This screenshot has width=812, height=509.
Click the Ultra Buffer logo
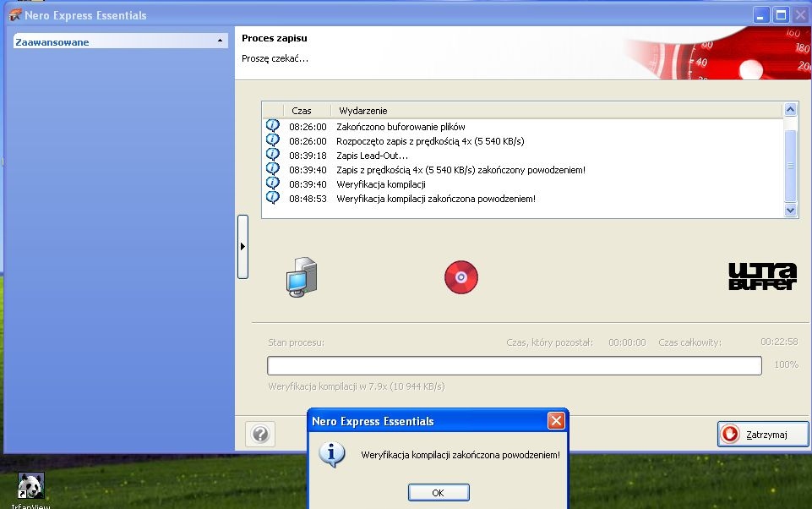[762, 276]
